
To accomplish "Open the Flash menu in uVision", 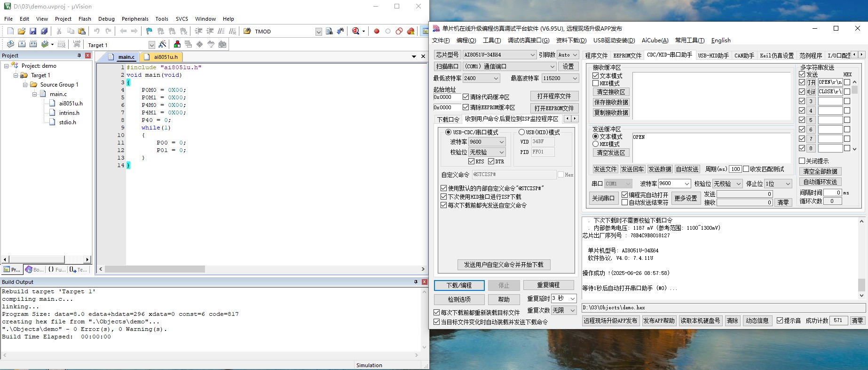I will (x=85, y=19).
